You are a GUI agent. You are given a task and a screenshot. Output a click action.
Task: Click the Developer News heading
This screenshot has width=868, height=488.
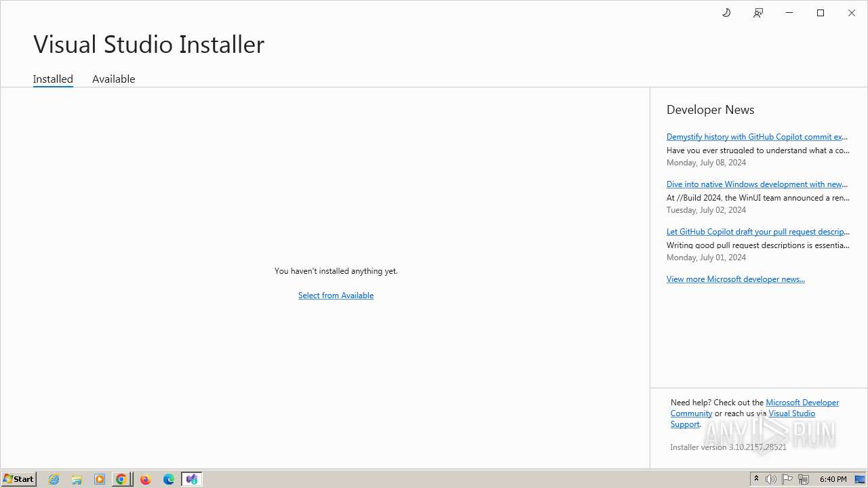coord(710,110)
